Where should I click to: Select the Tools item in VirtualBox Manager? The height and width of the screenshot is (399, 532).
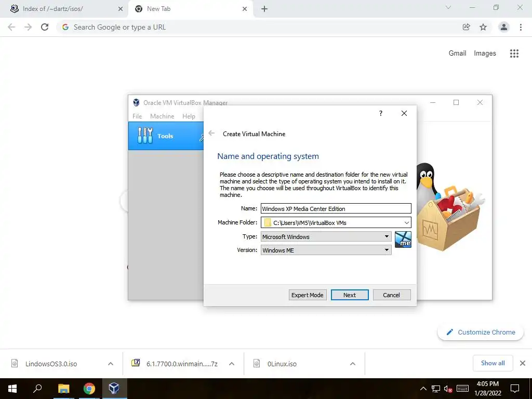166,136
